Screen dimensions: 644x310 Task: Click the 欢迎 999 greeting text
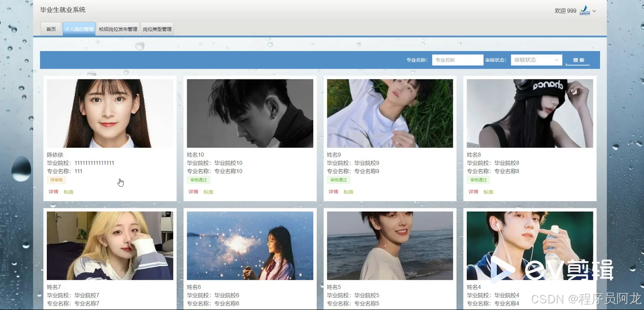tap(566, 11)
